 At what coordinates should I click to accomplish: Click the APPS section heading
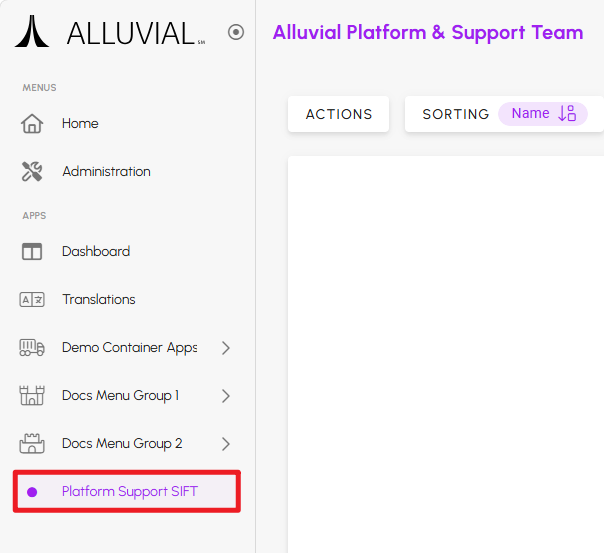click(x=34, y=216)
